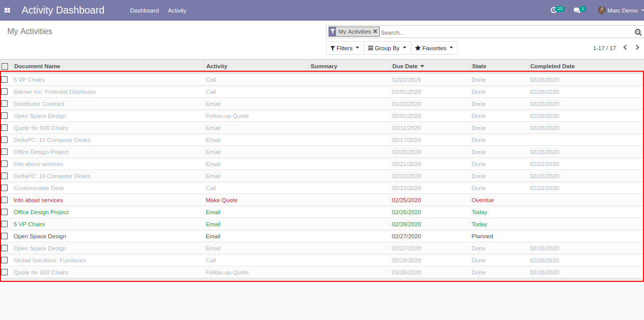Click the 02/21/2020 due date cell
Screen dimensions: 644x320
[406, 164]
